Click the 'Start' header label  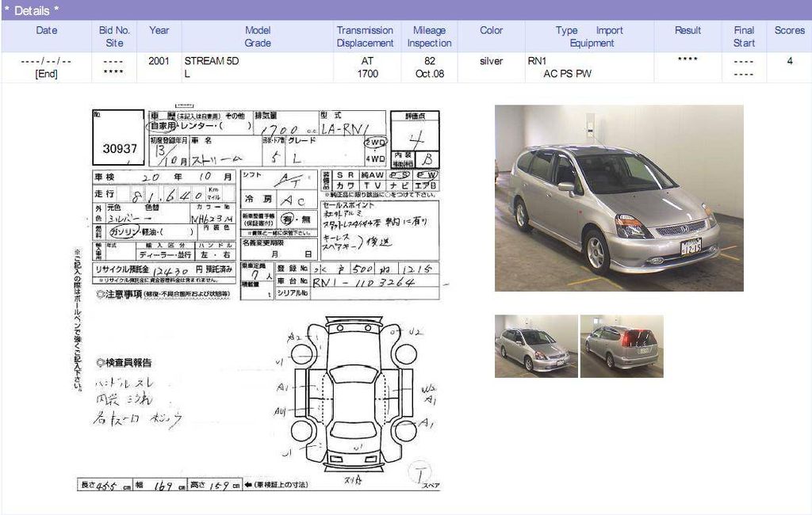(x=744, y=43)
